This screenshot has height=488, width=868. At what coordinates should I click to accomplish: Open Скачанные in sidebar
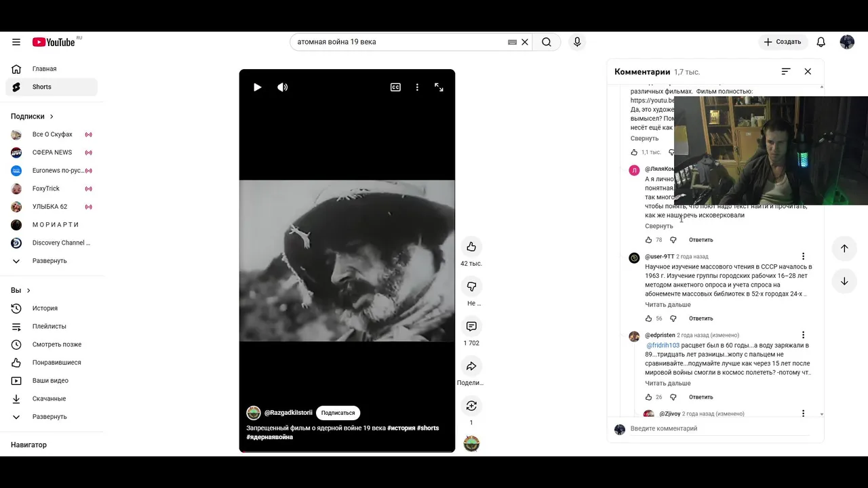tap(52, 399)
